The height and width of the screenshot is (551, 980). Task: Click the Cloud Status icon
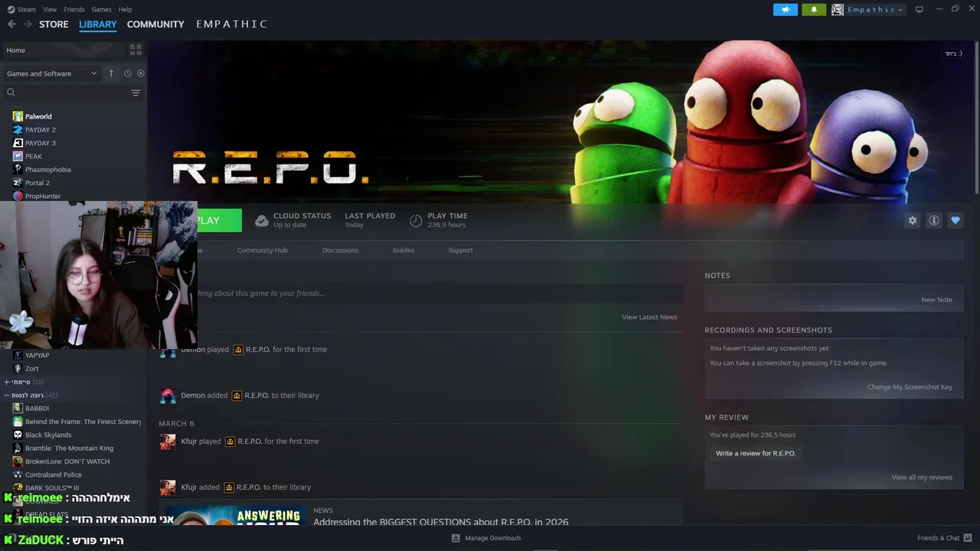coord(262,220)
